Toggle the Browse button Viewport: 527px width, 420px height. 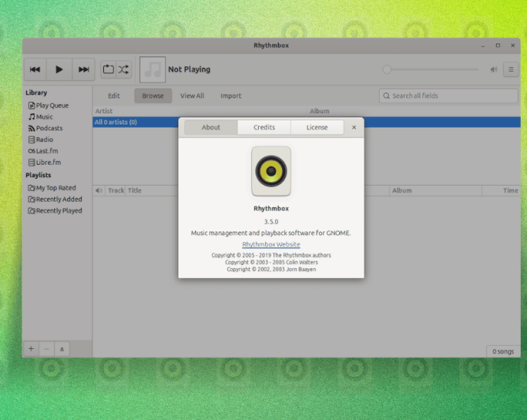pos(153,96)
